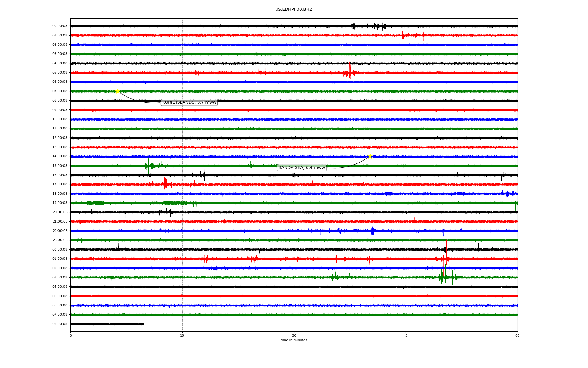Click the blue burst on 22:00:08 trace
Viewport: 588px width, 368px height.
[x=372, y=231]
